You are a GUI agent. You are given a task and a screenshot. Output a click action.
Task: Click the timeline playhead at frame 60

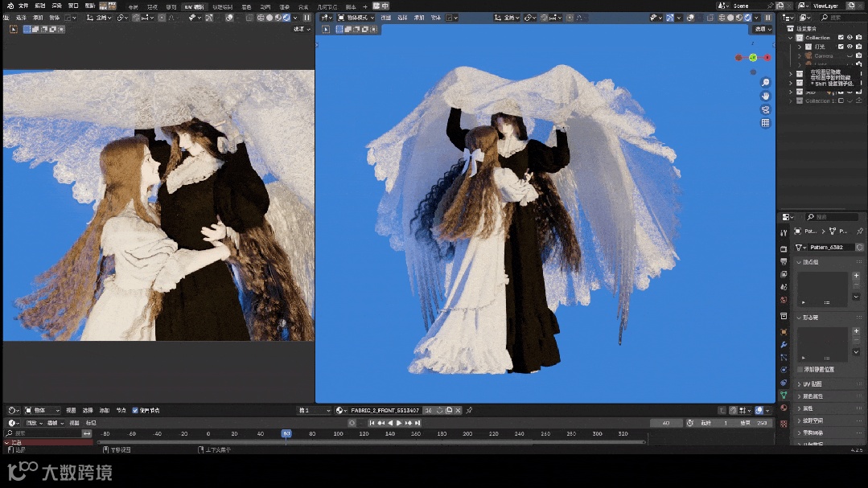(x=286, y=433)
